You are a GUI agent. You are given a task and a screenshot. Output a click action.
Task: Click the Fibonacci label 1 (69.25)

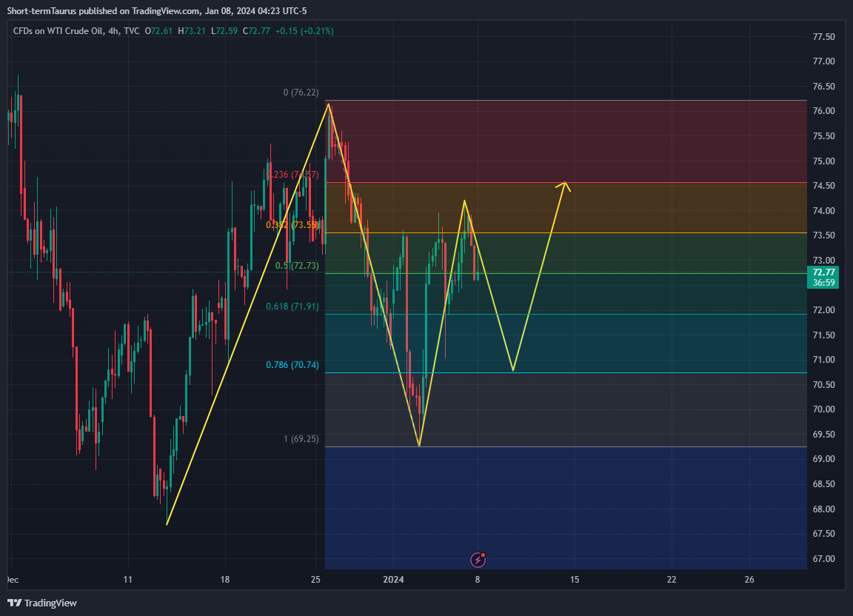pos(301,438)
